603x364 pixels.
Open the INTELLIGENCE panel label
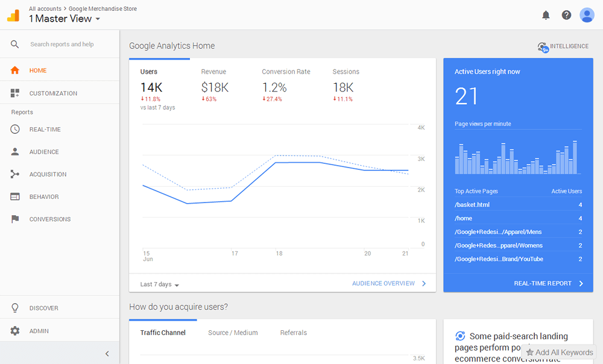point(569,46)
